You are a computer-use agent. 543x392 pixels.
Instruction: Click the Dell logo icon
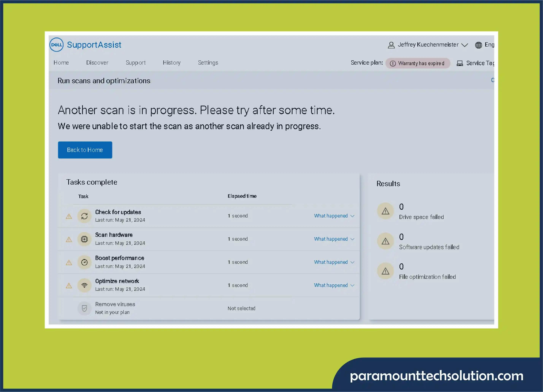pos(56,45)
